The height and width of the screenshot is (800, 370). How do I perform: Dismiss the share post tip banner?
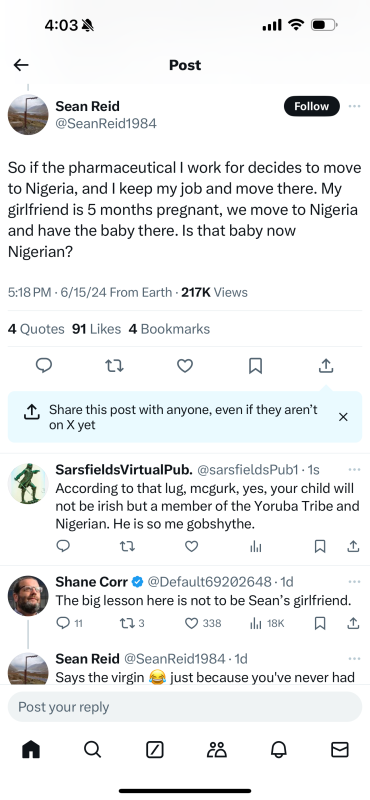(x=343, y=417)
